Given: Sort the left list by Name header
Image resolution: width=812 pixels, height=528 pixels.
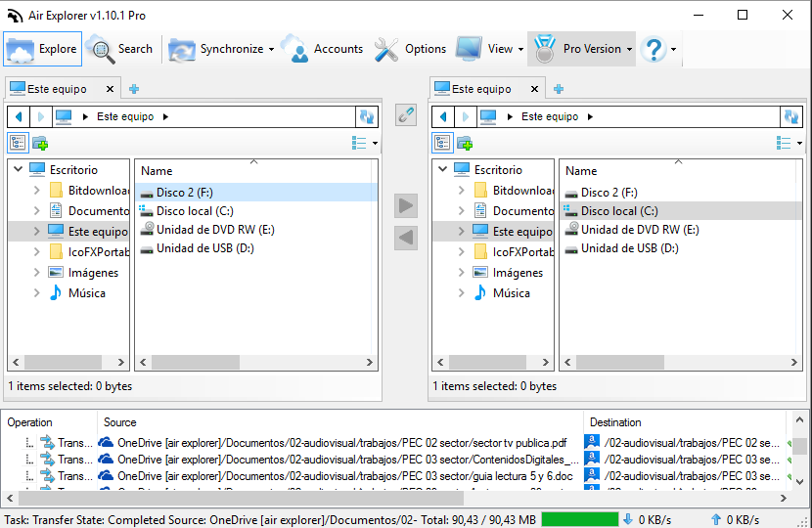Looking at the screenshot, I should (253, 170).
